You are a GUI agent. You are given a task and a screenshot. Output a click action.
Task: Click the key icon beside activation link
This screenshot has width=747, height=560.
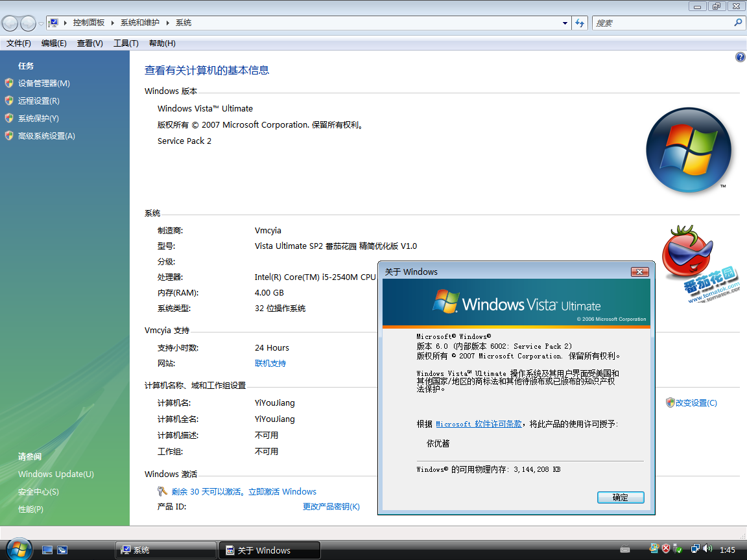click(x=162, y=491)
